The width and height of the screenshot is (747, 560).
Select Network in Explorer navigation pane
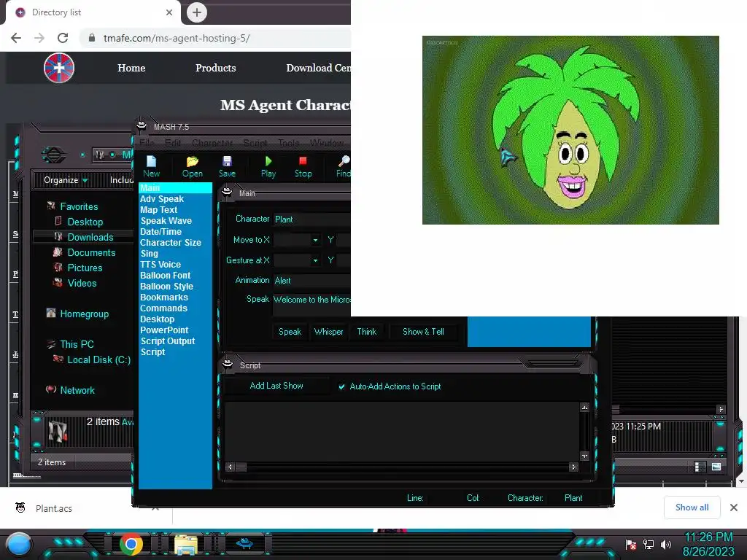click(77, 391)
